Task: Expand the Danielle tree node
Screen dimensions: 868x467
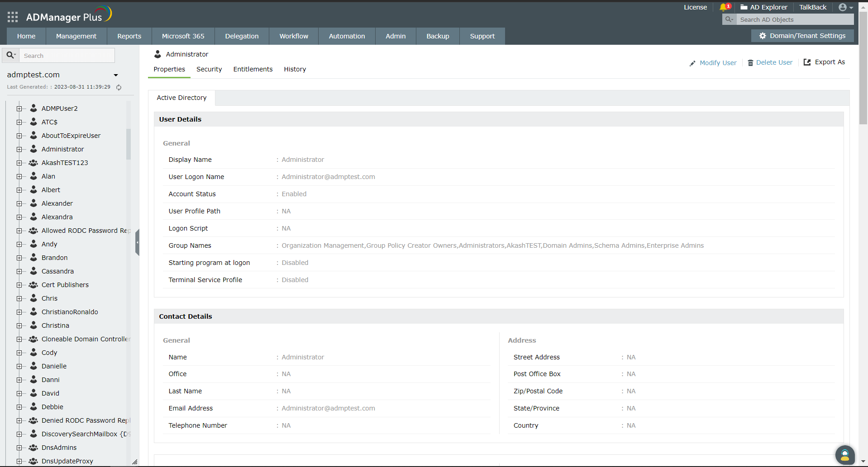Action: (x=19, y=366)
